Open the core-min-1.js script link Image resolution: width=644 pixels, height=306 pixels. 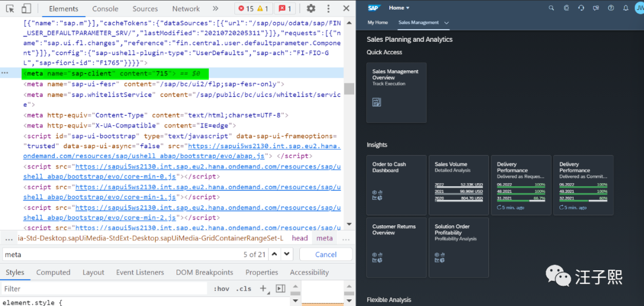point(182,192)
